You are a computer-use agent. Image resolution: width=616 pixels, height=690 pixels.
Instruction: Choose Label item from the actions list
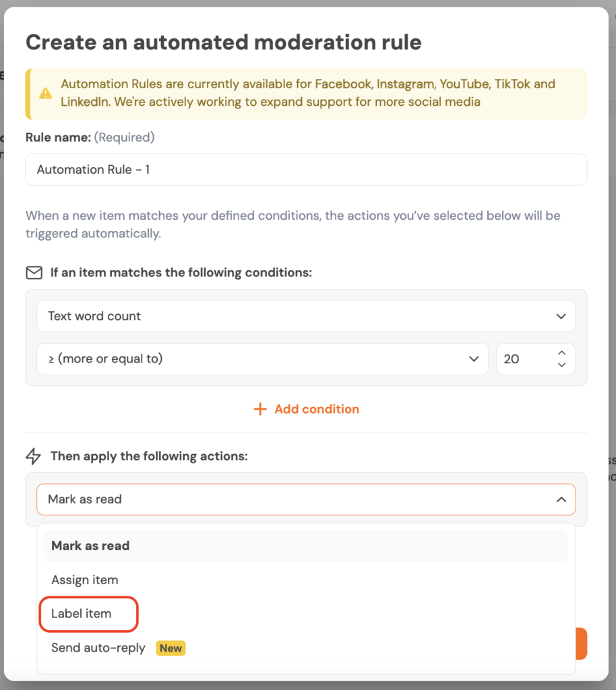[x=82, y=614]
